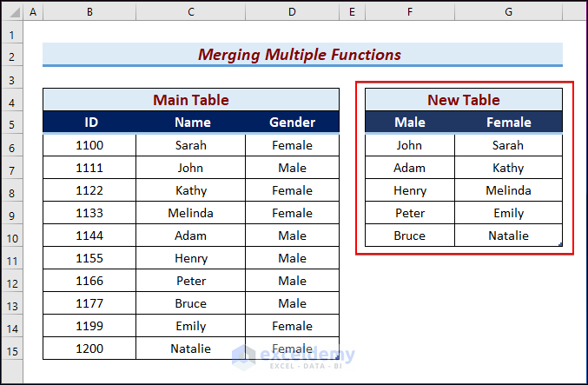Select the Gender header cell

(x=292, y=123)
